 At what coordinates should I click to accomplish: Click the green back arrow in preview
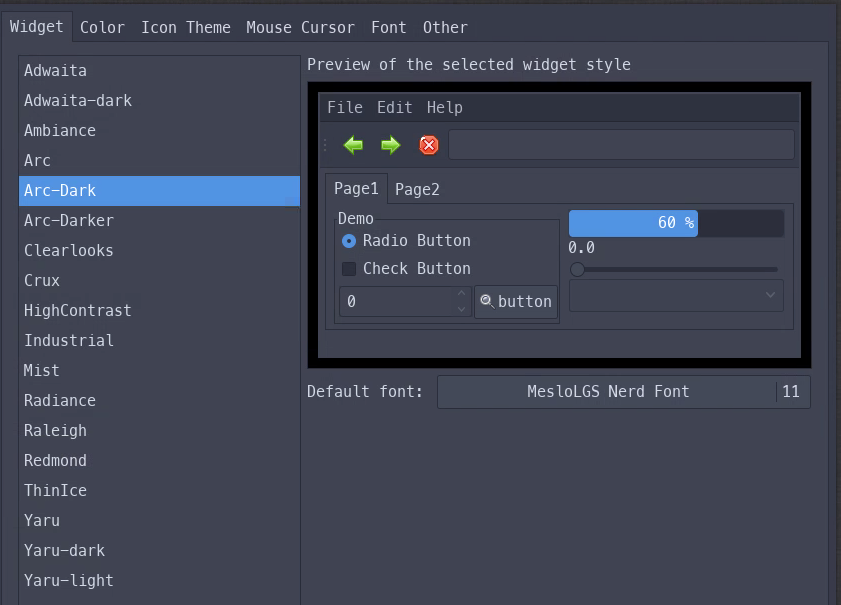(x=353, y=145)
